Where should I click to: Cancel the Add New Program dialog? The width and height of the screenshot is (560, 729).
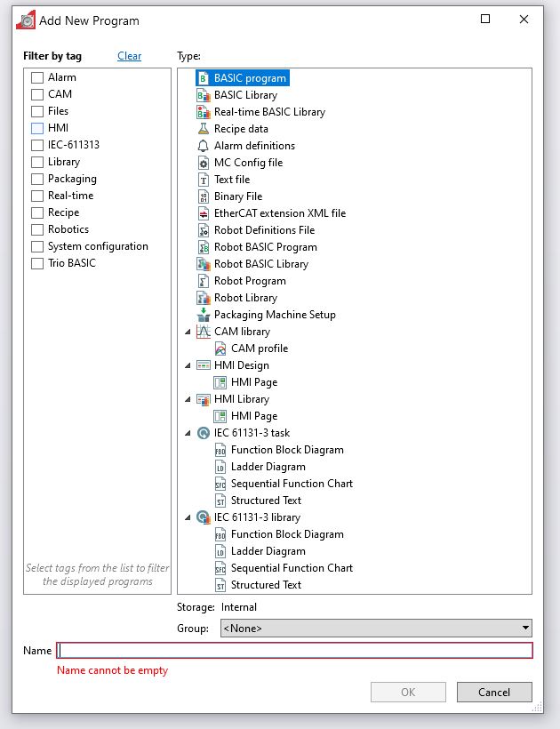494,693
